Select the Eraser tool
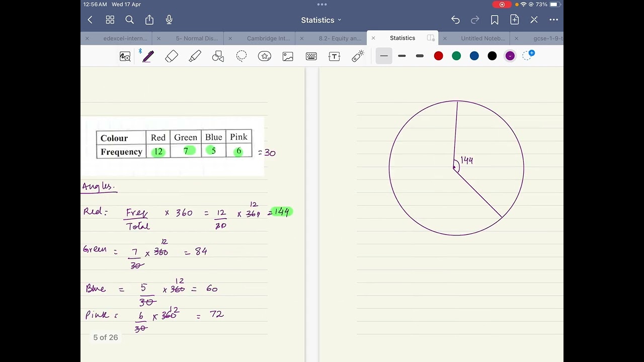 (172, 56)
